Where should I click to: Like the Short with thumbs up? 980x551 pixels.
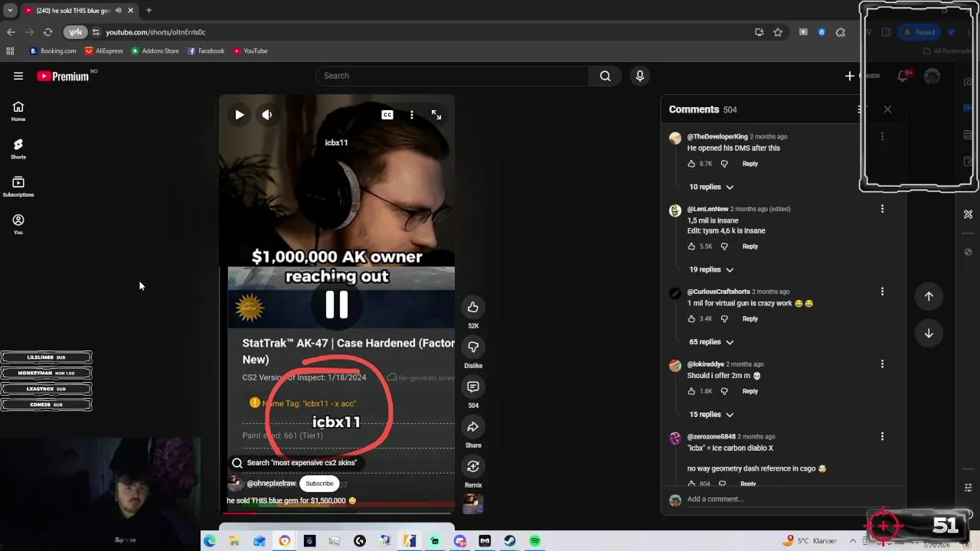pyautogui.click(x=473, y=307)
